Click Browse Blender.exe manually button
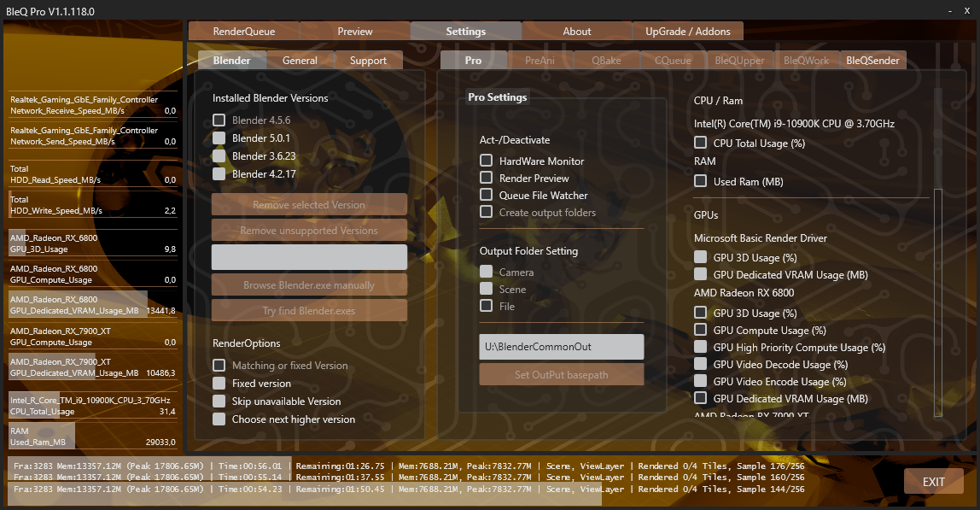This screenshot has width=980, height=510. coord(309,284)
